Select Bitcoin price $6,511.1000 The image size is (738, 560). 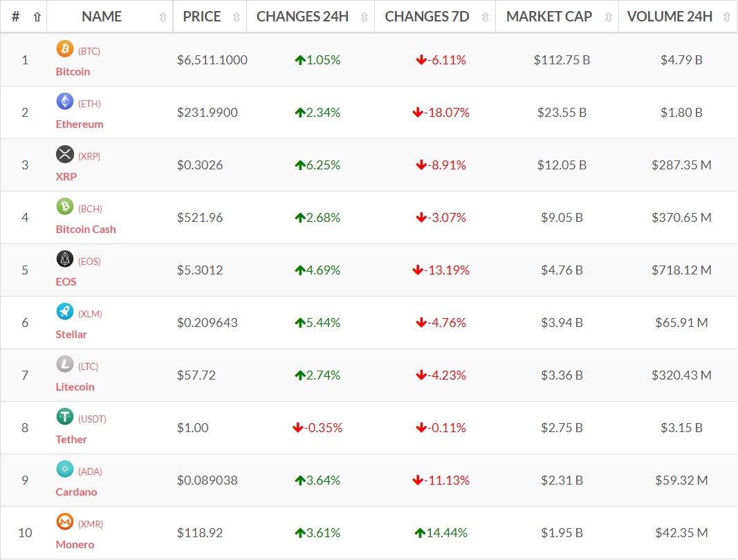[x=212, y=60]
